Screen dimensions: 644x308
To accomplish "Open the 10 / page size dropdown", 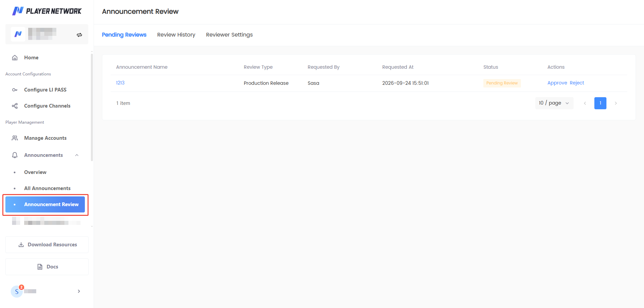I will [554, 103].
